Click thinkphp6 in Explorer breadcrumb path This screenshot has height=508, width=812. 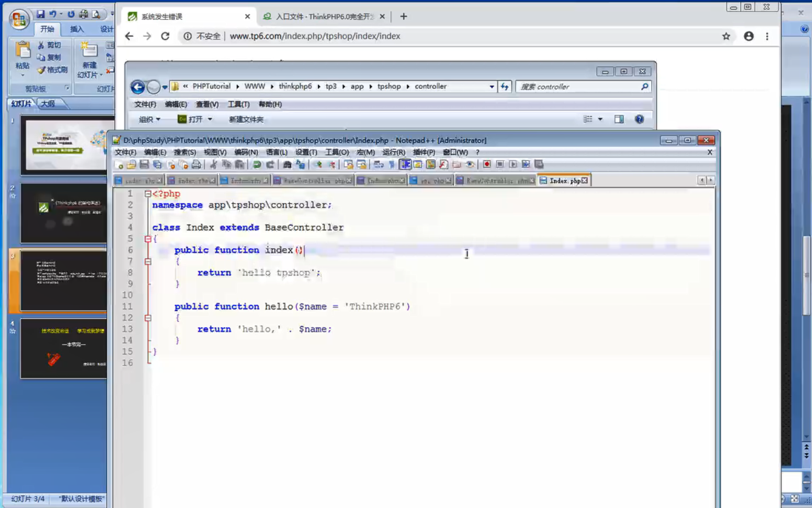pyautogui.click(x=295, y=87)
